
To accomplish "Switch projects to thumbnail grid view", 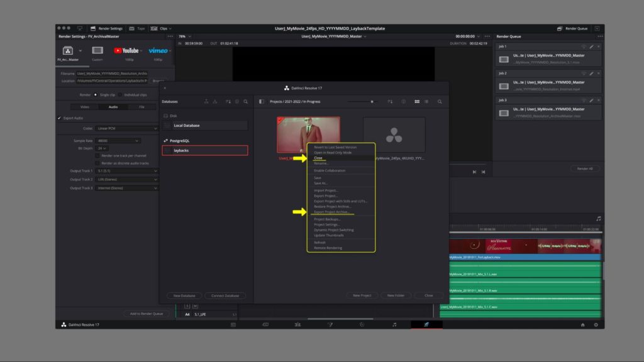I will click(417, 101).
